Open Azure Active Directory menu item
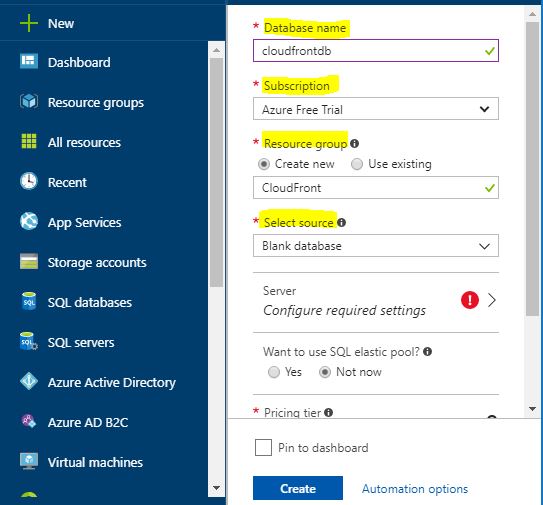The image size is (543, 505). 112,382
